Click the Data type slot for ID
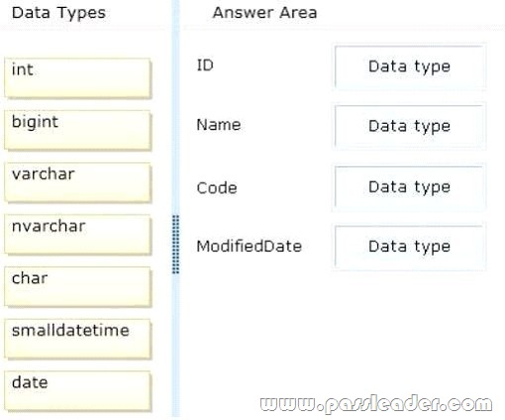The height and width of the screenshot is (420, 505). point(409,66)
